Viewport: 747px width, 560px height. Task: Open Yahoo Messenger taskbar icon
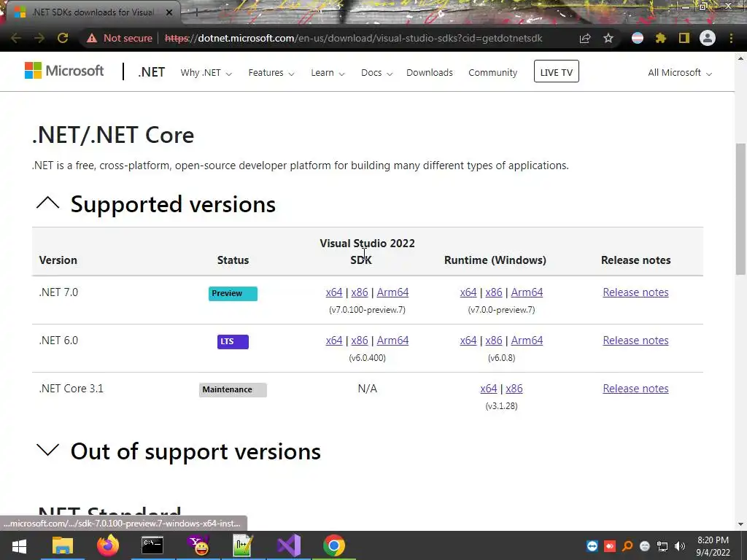(198, 545)
